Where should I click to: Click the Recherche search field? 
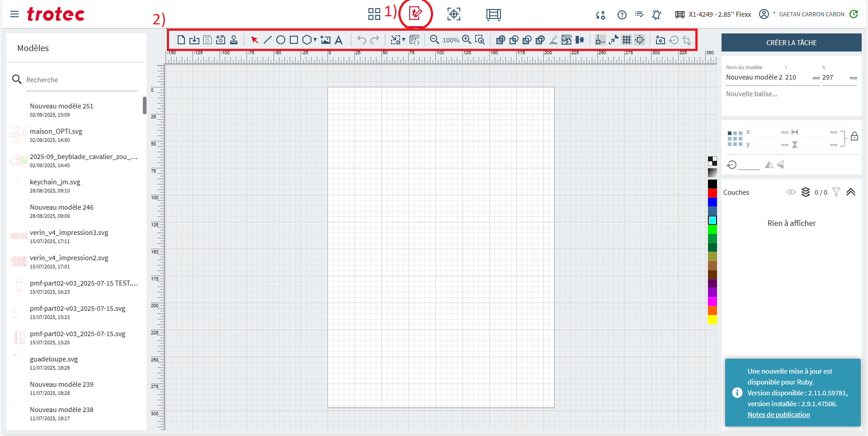(81, 80)
